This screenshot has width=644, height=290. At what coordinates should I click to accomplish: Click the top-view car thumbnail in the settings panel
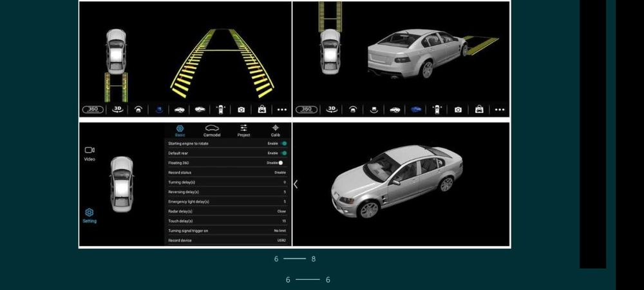pyautogui.click(x=122, y=184)
